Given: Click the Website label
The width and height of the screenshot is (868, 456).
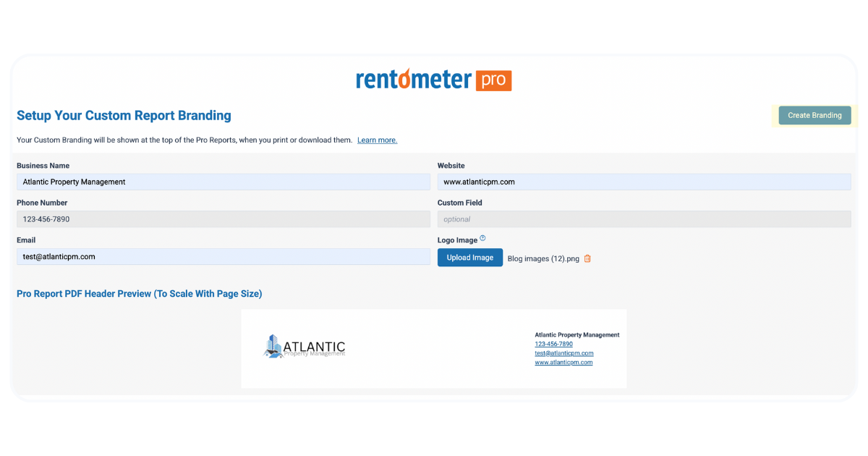Looking at the screenshot, I should (x=451, y=166).
